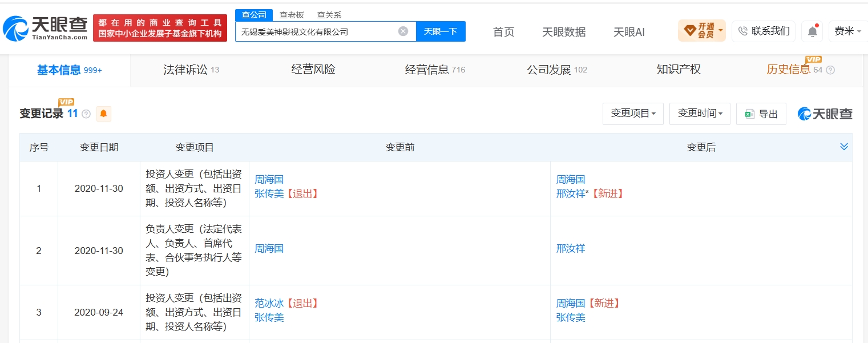Select the 查老板 search tab
Screen dimensions: 868x343
tap(292, 15)
